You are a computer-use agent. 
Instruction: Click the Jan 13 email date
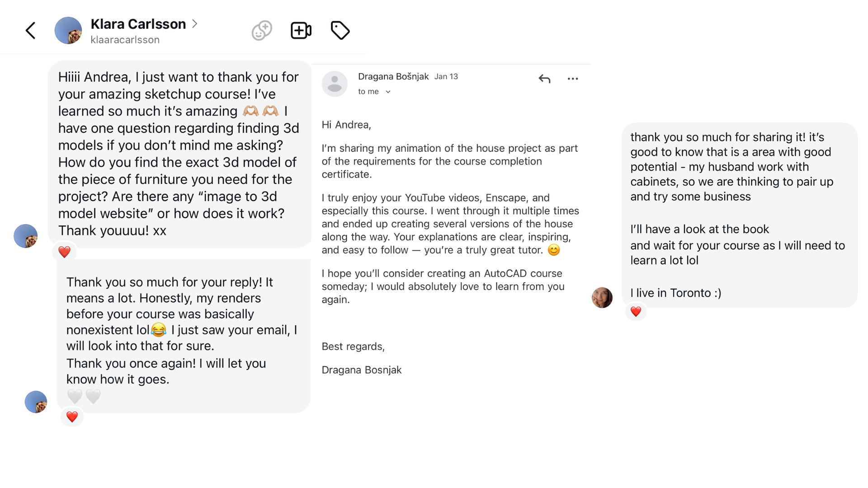(446, 77)
